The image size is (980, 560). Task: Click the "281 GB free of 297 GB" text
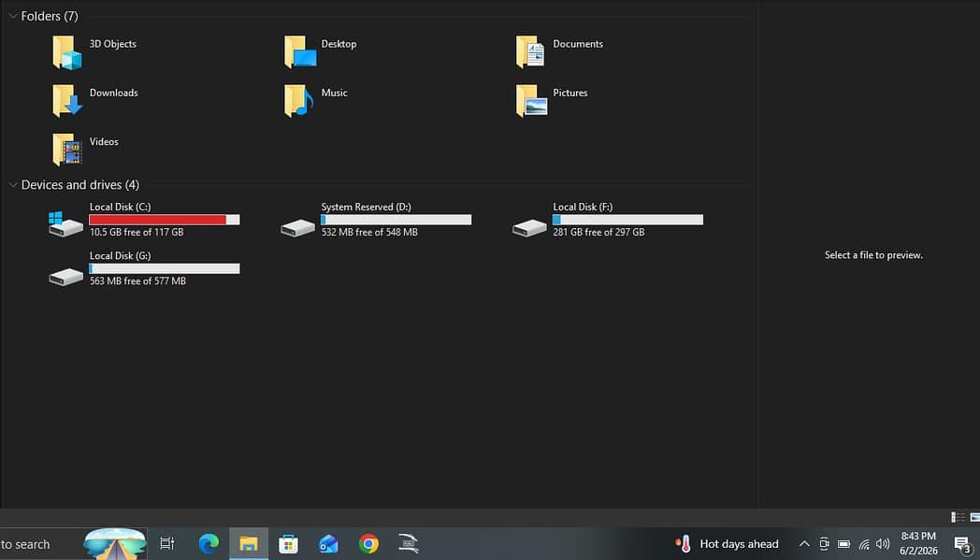click(x=598, y=232)
